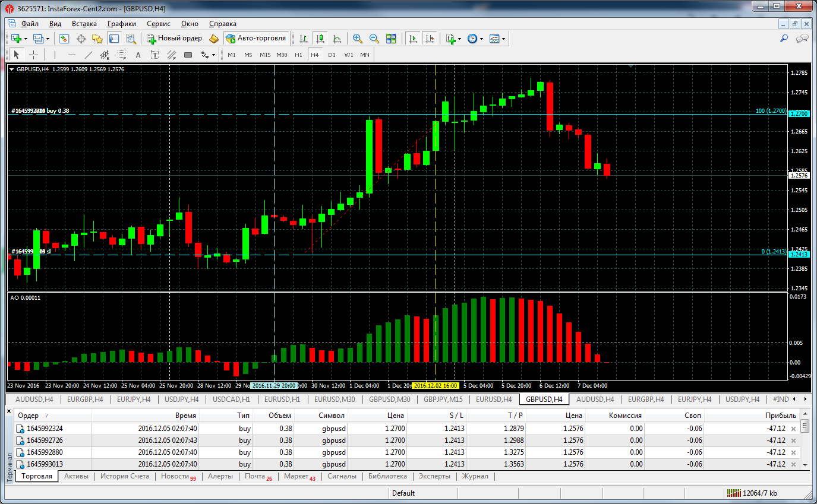Open the Strategy Tester icon
This screenshot has height=504, width=817.
(131, 38)
